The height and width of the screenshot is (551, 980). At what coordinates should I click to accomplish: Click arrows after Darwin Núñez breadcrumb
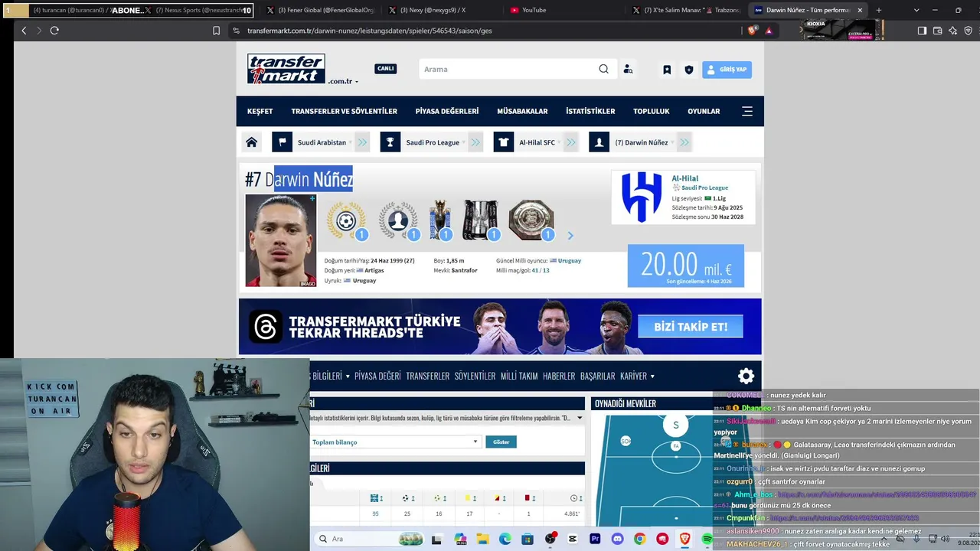pyautogui.click(x=684, y=142)
